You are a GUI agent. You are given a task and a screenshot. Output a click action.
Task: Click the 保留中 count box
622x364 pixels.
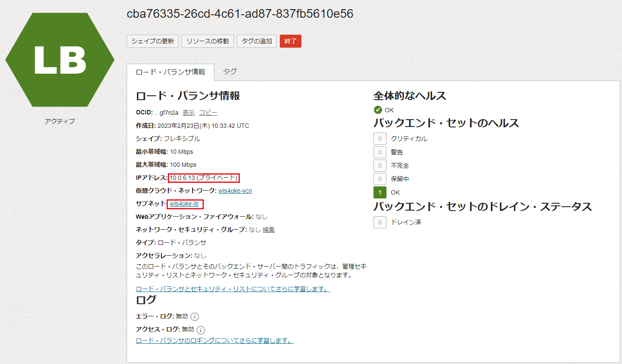point(380,179)
